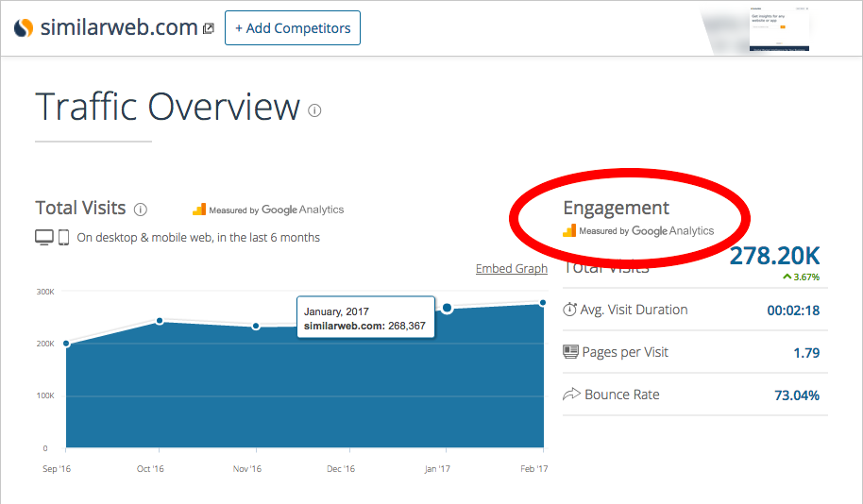Click the 278.20K total visits value
Screen dimensions: 863x504
[774, 256]
